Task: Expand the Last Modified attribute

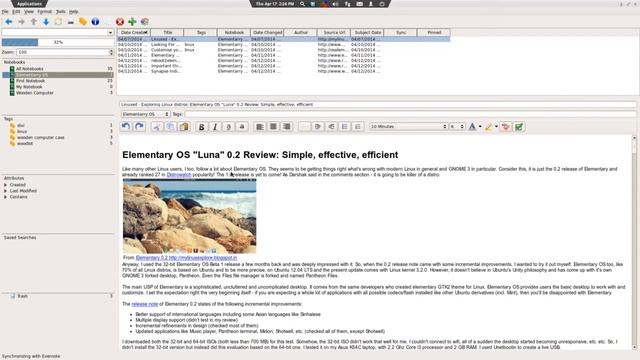Action: (x=5, y=191)
